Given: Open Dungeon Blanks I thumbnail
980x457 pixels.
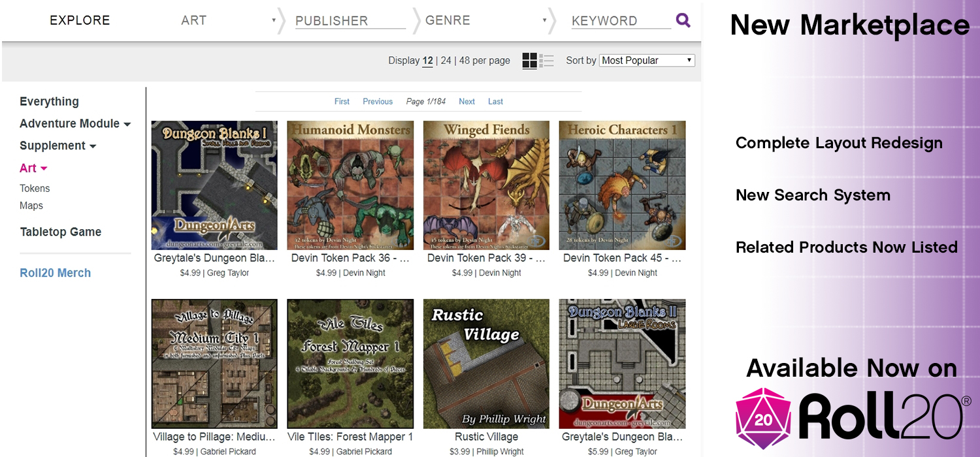Looking at the screenshot, I should pos(214,185).
